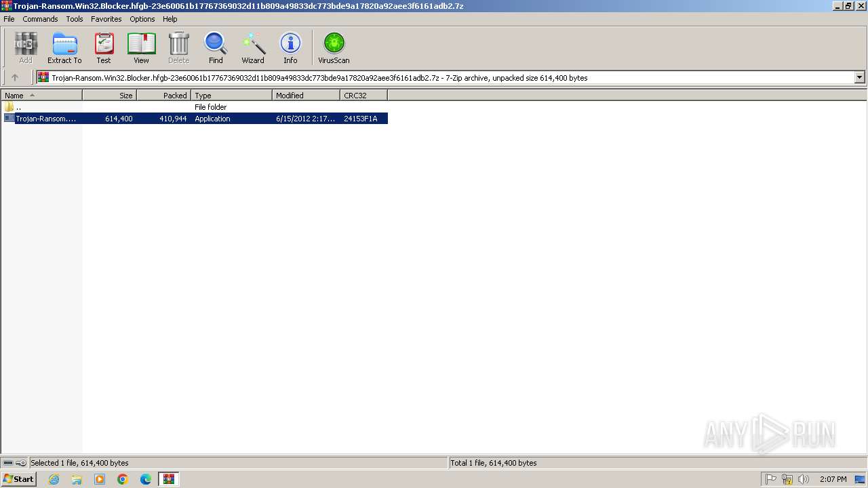The image size is (868, 488).
Task: Sort list by Packed column header
Action: tap(163, 96)
